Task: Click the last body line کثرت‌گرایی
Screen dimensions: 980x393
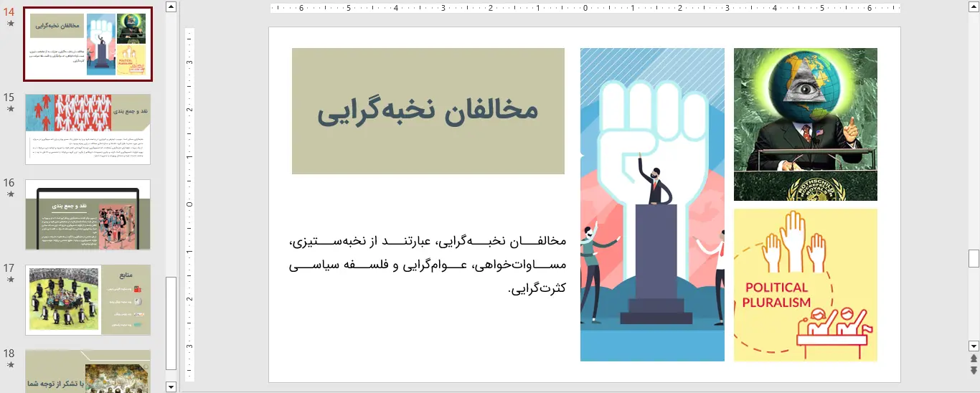Action: (x=537, y=288)
